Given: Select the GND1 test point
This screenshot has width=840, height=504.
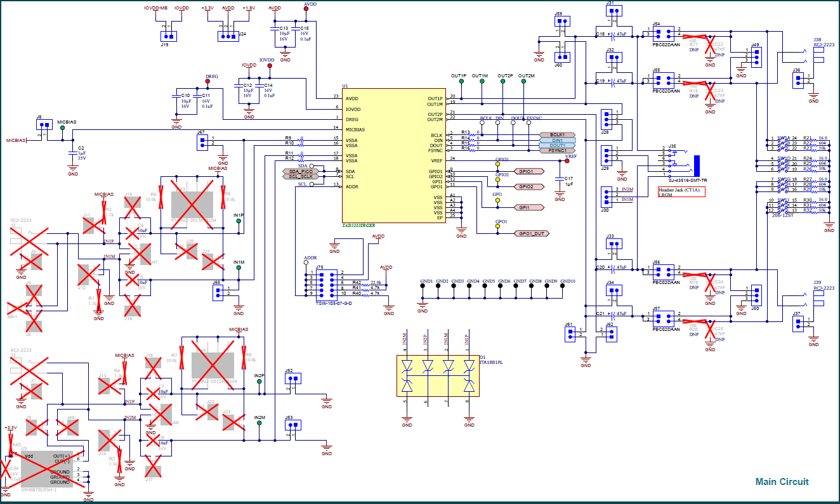Looking at the screenshot, I should (423, 287).
